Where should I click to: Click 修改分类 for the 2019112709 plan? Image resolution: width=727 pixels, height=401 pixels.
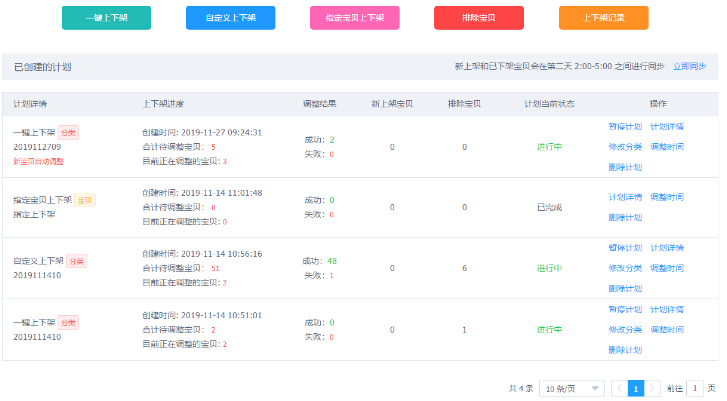[625, 146]
